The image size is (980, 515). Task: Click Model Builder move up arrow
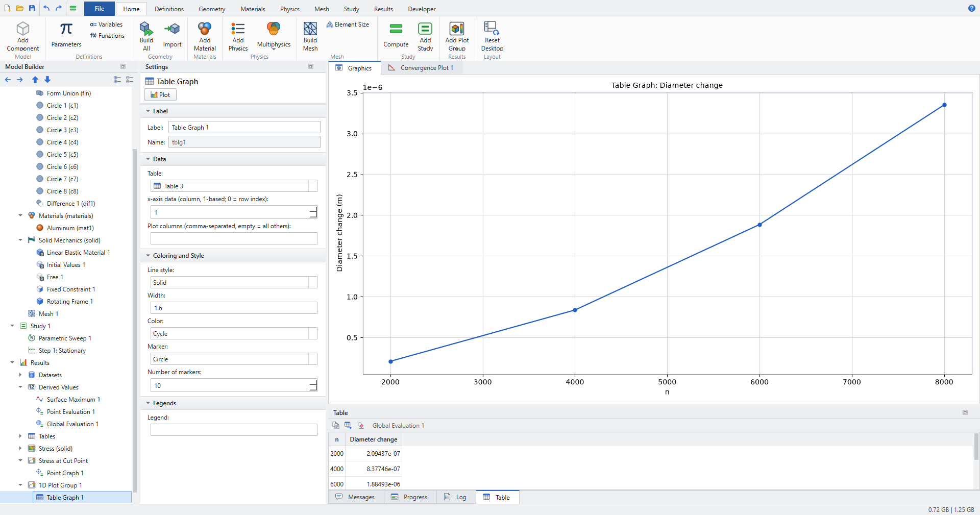35,80
